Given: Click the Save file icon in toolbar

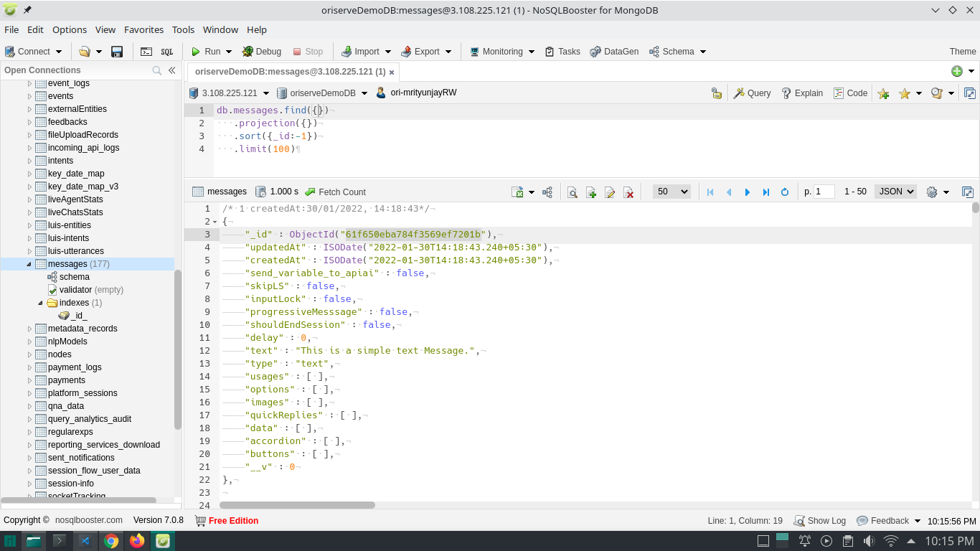Looking at the screenshot, I should tap(117, 52).
